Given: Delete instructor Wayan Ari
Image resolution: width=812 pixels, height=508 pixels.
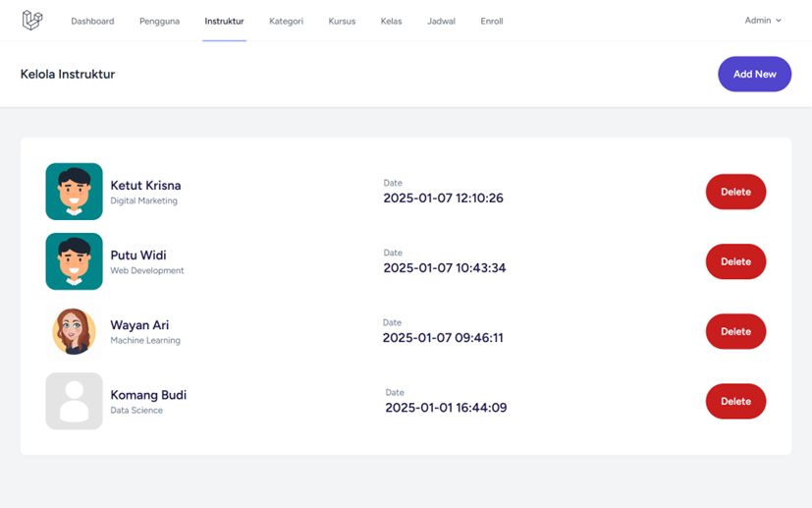Looking at the screenshot, I should [x=735, y=331].
